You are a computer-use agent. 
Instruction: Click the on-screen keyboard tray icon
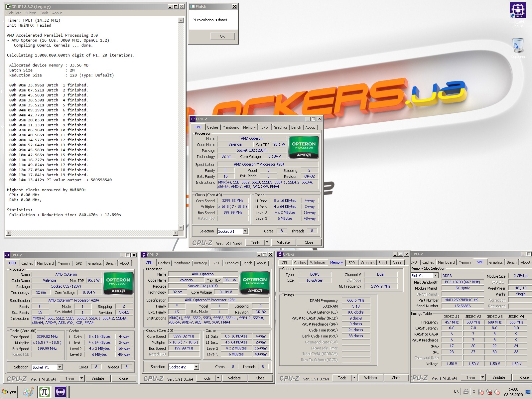(466, 391)
